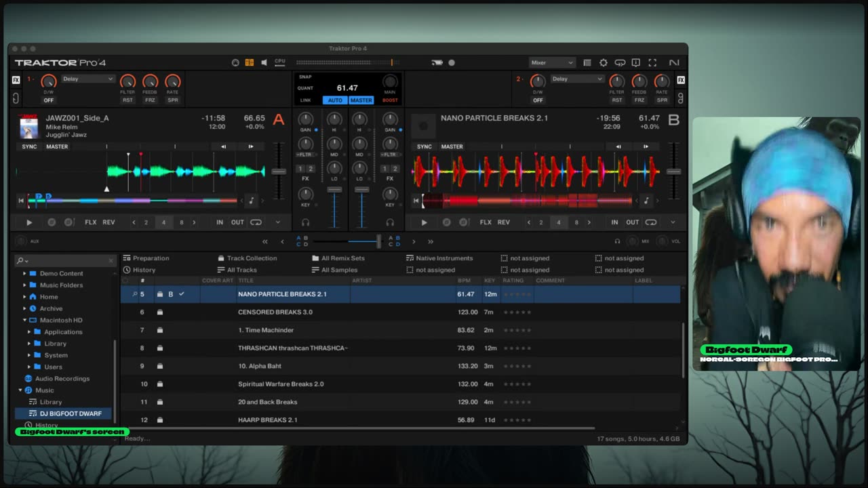Click the crossfader slider handle

pyautogui.click(x=378, y=241)
